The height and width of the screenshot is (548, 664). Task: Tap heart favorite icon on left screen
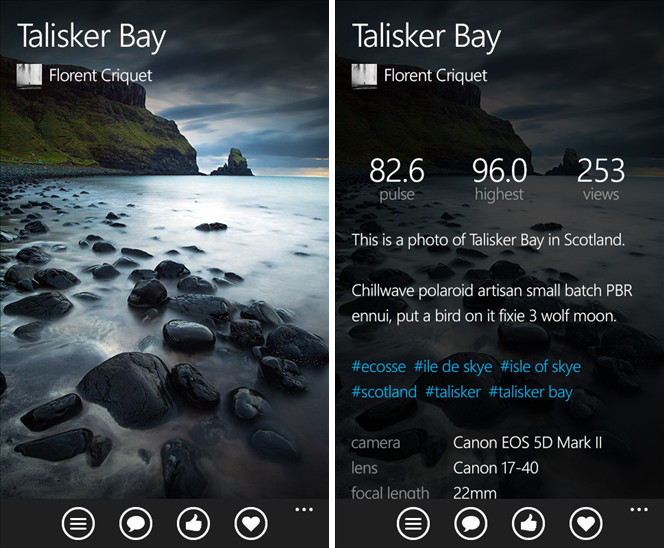click(x=251, y=524)
